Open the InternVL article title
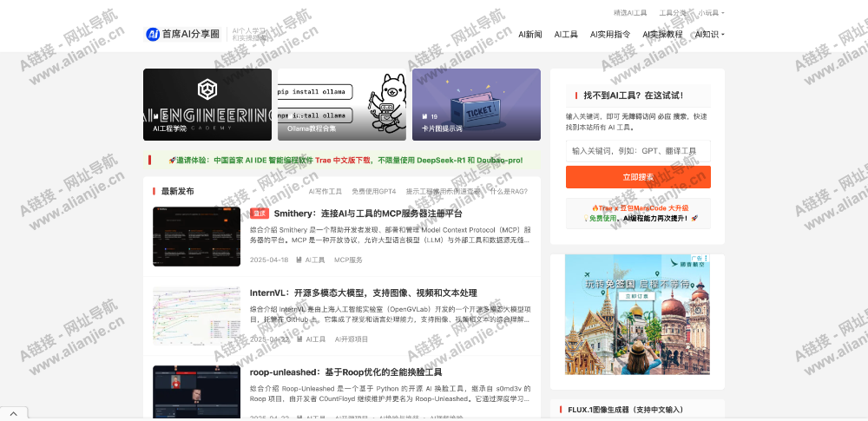The height and width of the screenshot is (421, 868). [x=363, y=293]
